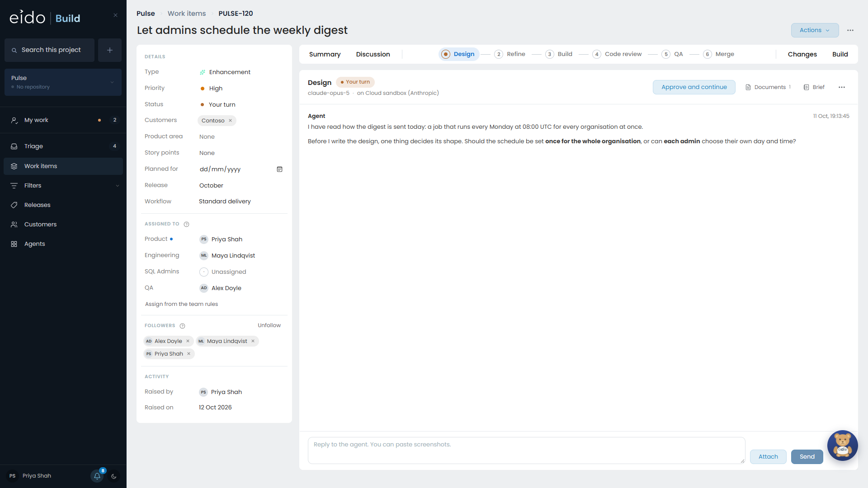
Task: Open the Changes tab
Action: 802,54
